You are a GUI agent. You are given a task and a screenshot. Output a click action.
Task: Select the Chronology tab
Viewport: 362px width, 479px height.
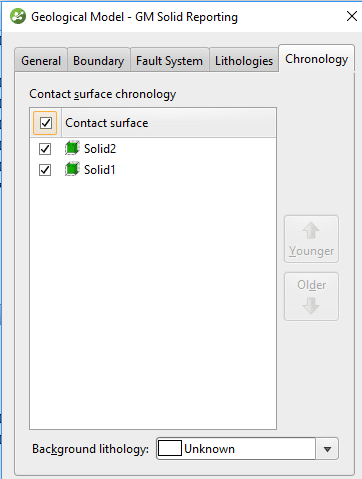click(316, 59)
